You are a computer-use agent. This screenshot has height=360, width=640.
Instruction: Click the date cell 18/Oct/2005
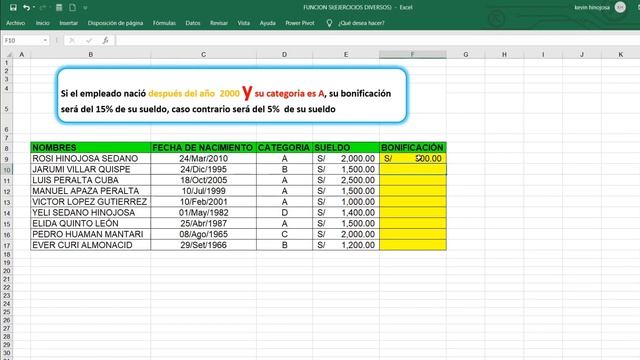[203, 180]
